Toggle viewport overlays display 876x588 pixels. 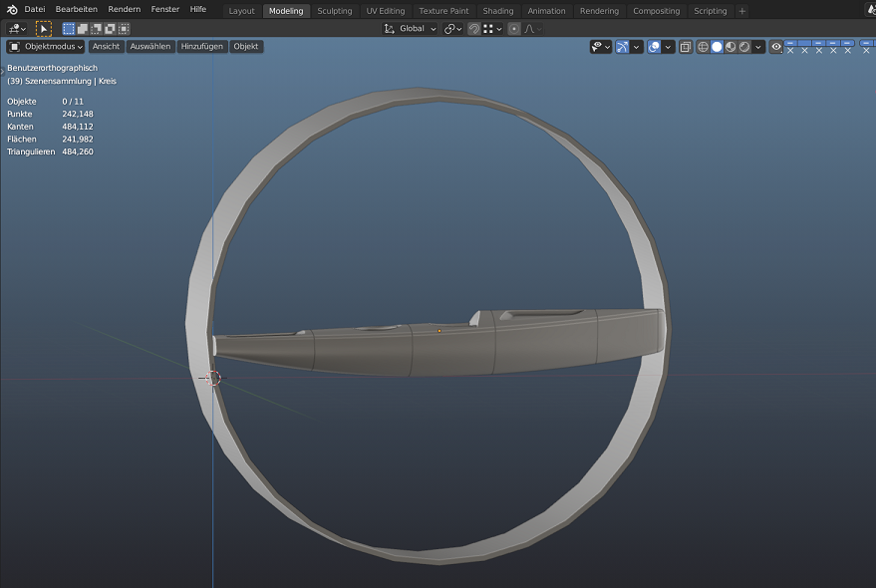click(x=654, y=47)
